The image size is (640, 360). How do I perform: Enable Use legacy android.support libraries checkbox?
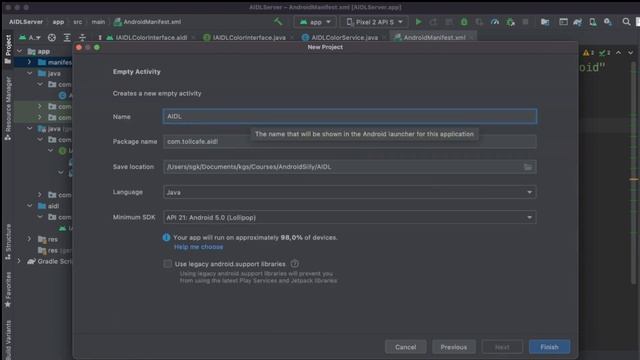[167, 264]
